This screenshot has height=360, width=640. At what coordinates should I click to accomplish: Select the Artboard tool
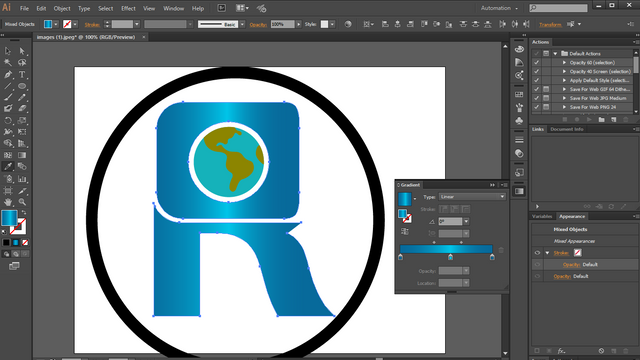[8, 191]
